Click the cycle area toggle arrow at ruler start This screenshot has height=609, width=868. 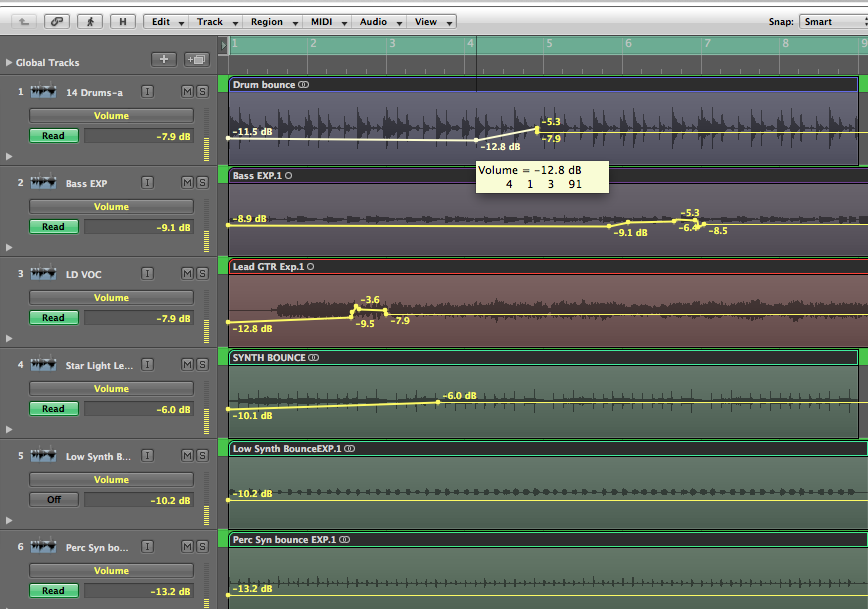[x=224, y=45]
